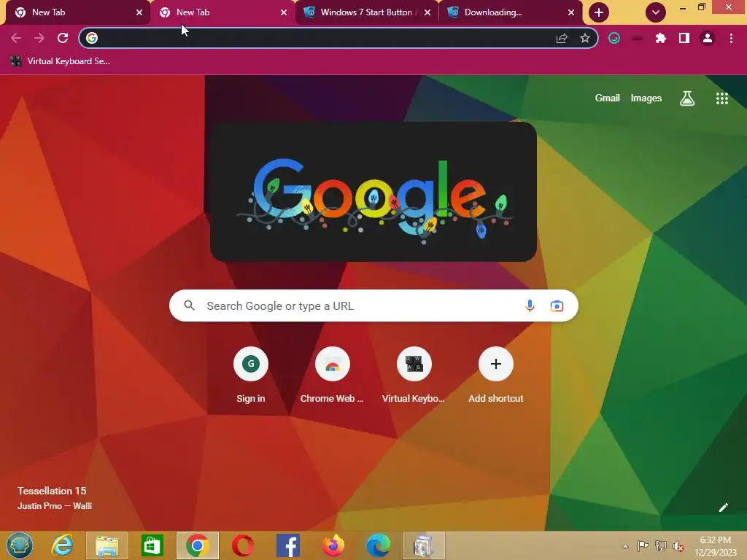Open the Sign in shortcut
747x560 pixels.
pos(251,376)
